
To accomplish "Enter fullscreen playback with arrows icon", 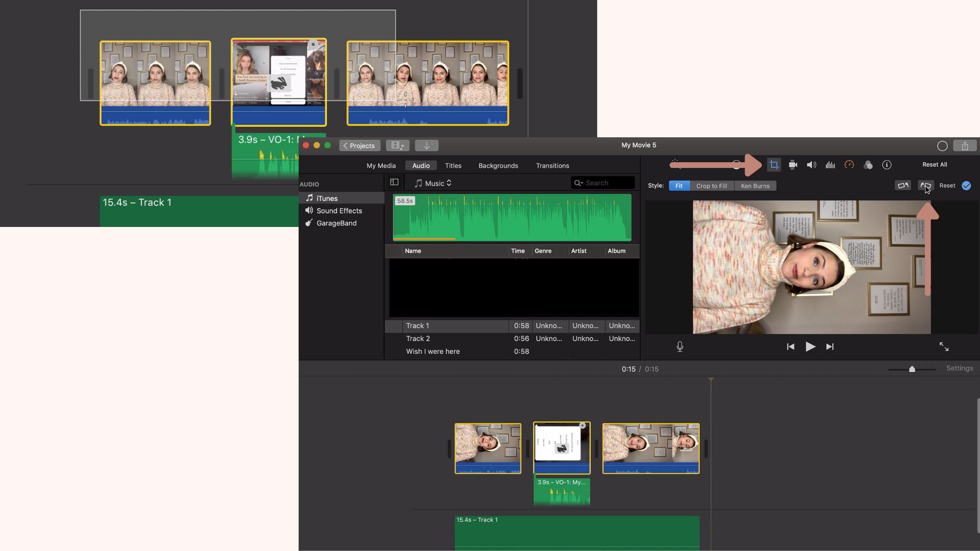I will (x=944, y=347).
